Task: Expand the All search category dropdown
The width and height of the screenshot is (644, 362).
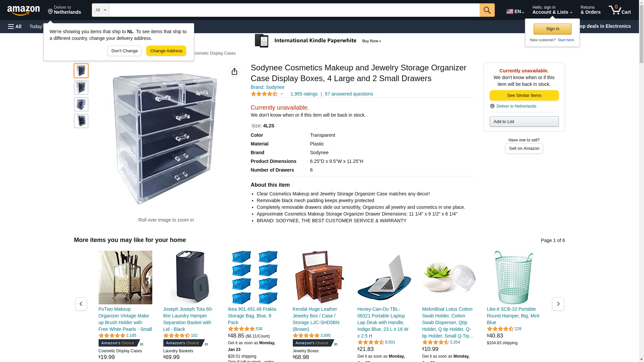Action: click(x=101, y=10)
